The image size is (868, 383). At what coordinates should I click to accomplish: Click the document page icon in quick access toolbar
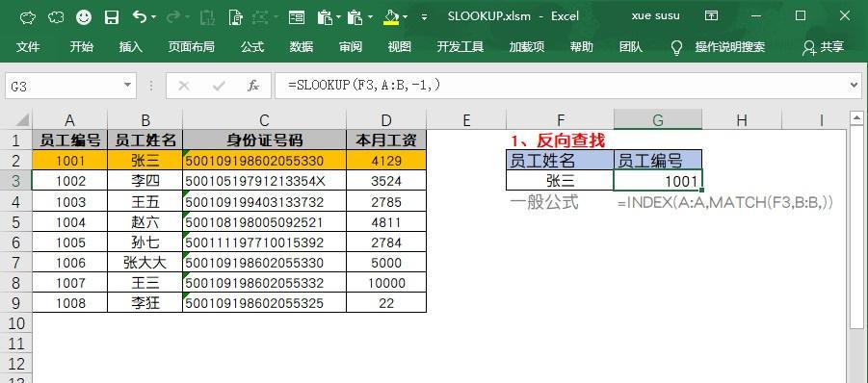[x=236, y=17]
